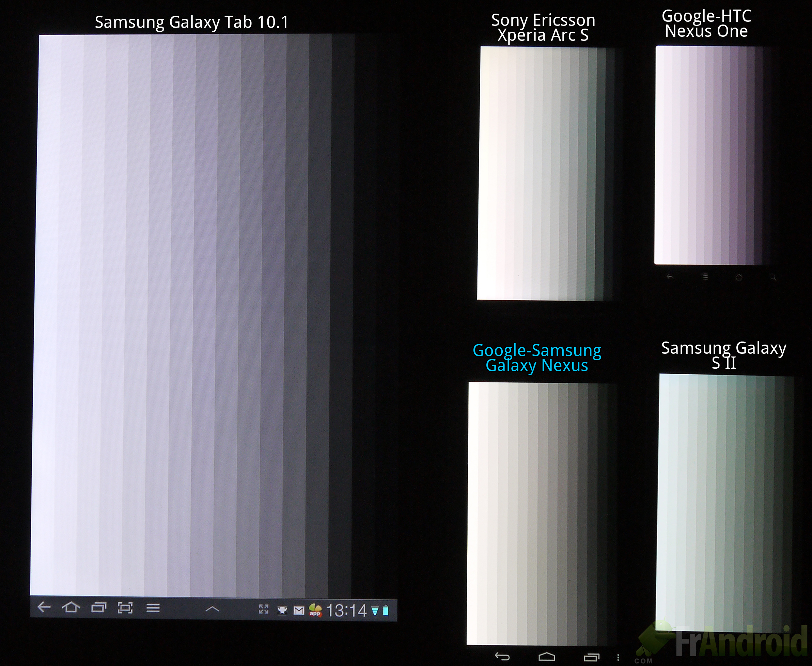The width and height of the screenshot is (812, 666).
Task: Tap the recent apps key on the Galaxy Nexus
Action: point(592,657)
